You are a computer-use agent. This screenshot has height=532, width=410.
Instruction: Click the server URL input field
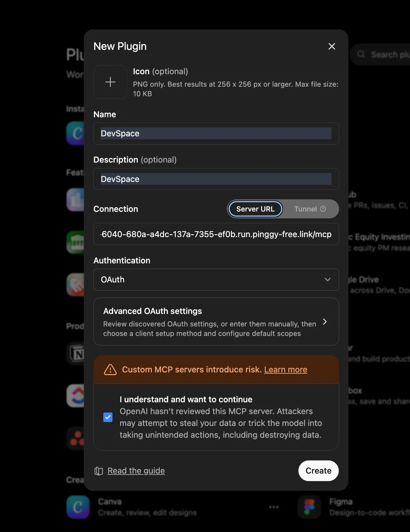(x=216, y=234)
